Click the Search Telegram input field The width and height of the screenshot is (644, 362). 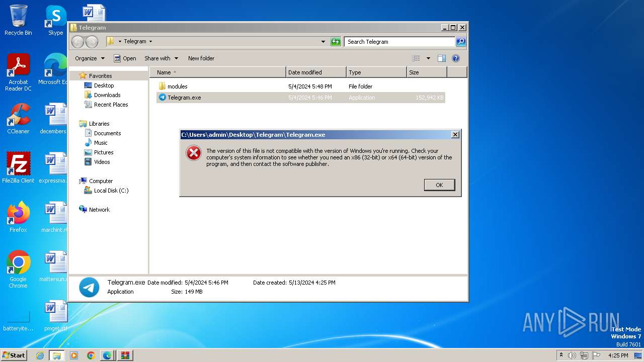pos(400,42)
